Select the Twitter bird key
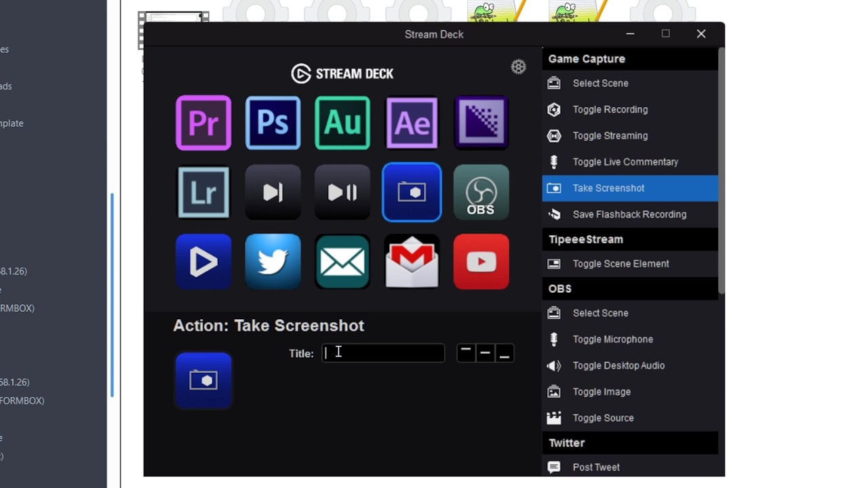868x488 pixels. click(x=273, y=262)
